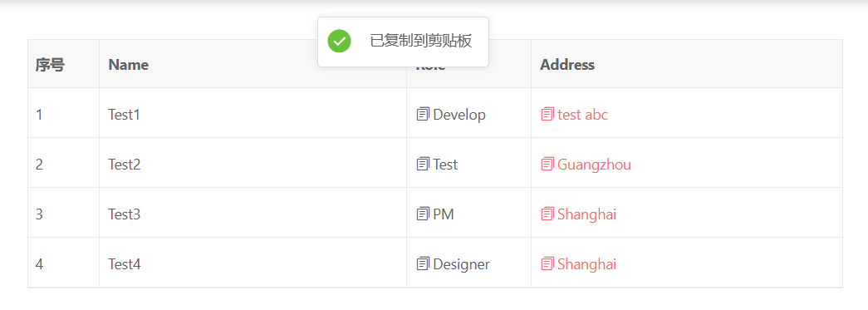Copy the Develop role using its copy icon
Viewport: 868px width, 310px height.
pos(423,115)
